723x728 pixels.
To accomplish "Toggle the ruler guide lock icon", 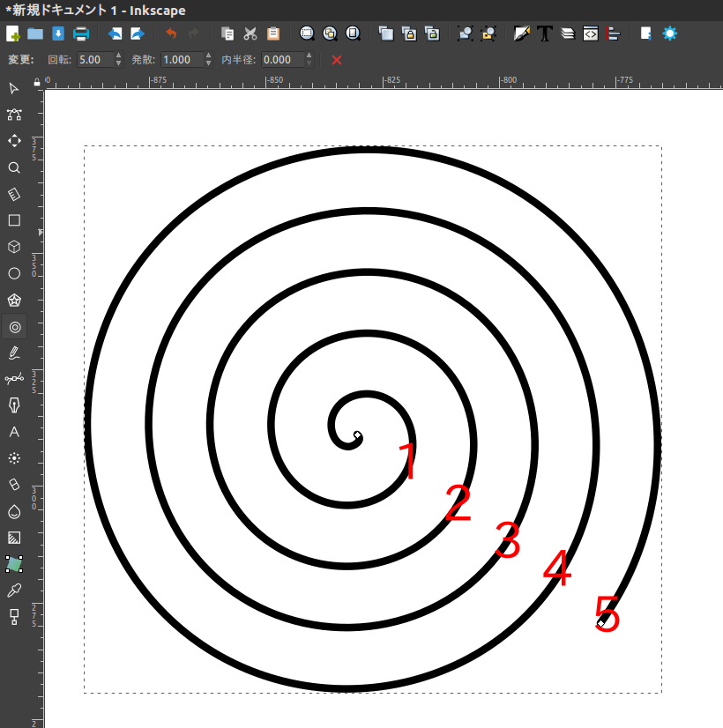I will point(37,82).
